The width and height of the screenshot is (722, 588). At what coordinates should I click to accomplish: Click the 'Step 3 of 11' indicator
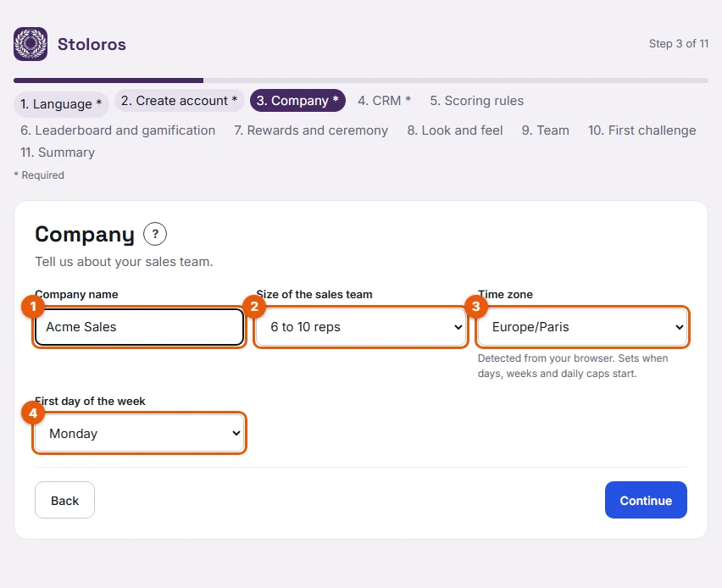679,44
